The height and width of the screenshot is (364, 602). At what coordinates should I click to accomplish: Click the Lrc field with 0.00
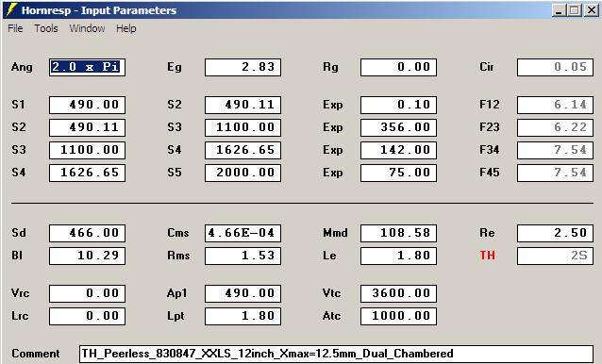tap(87, 317)
